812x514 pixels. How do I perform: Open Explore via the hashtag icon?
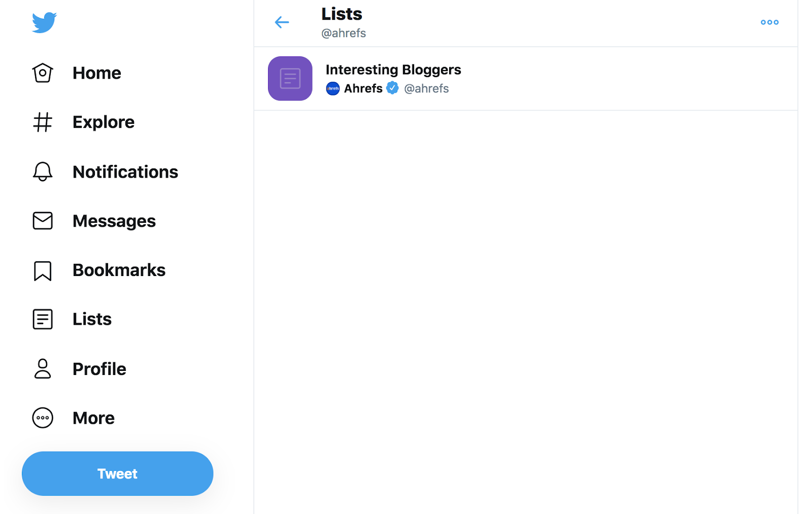(x=43, y=122)
